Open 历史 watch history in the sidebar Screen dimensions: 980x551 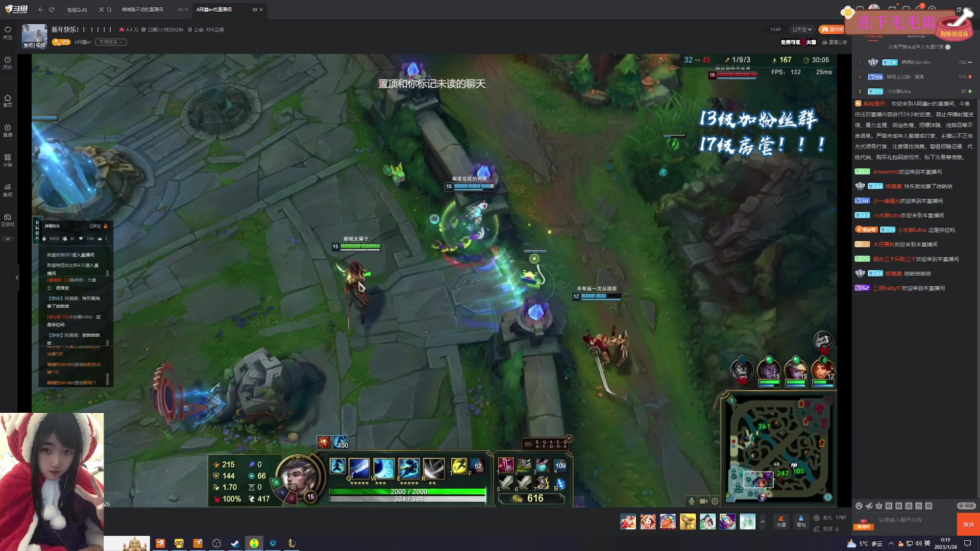tap(8, 63)
